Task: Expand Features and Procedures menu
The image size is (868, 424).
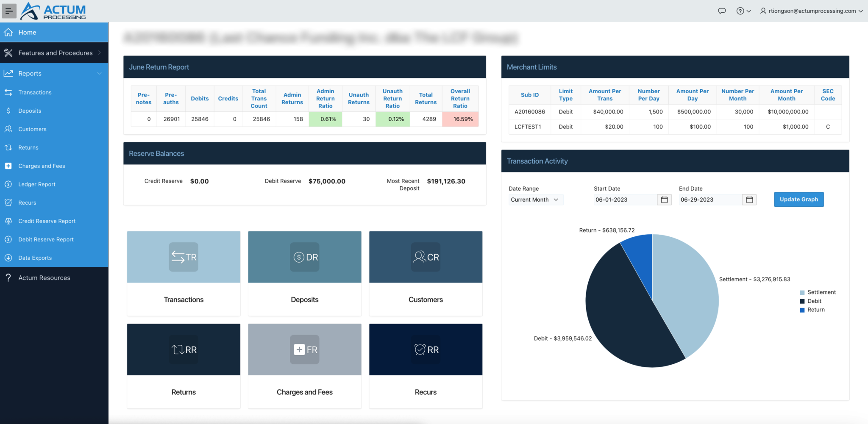Action: click(54, 53)
